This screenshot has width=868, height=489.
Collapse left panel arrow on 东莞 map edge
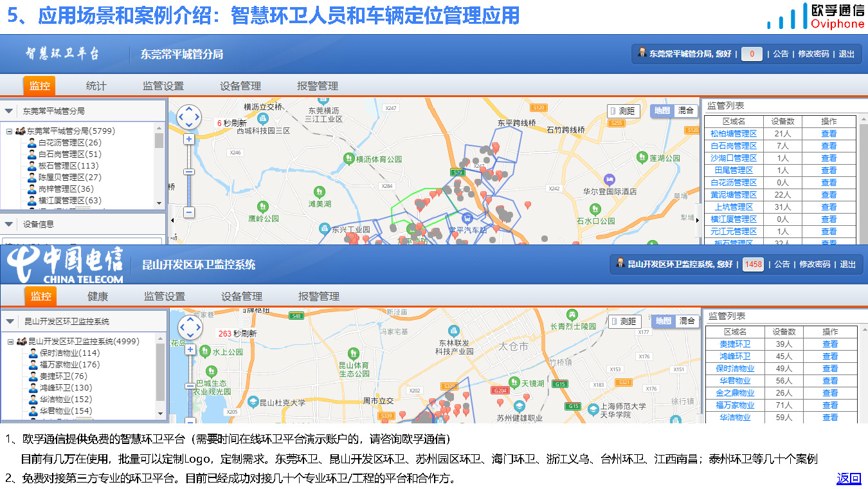(x=172, y=220)
